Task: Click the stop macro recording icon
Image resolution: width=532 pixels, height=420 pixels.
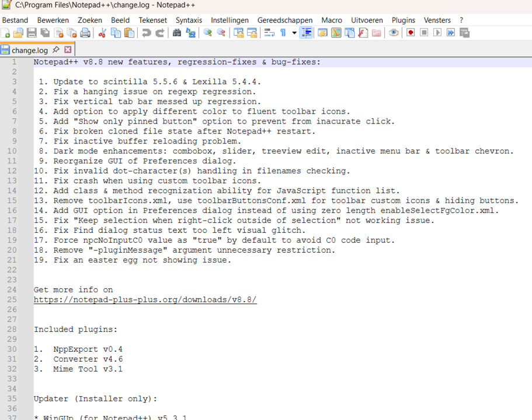Action: 424,33
